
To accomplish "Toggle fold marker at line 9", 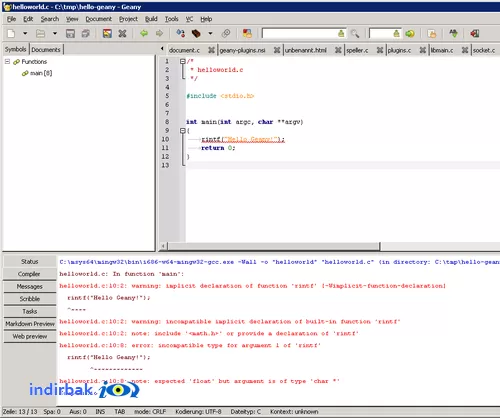I will click(183, 131).
